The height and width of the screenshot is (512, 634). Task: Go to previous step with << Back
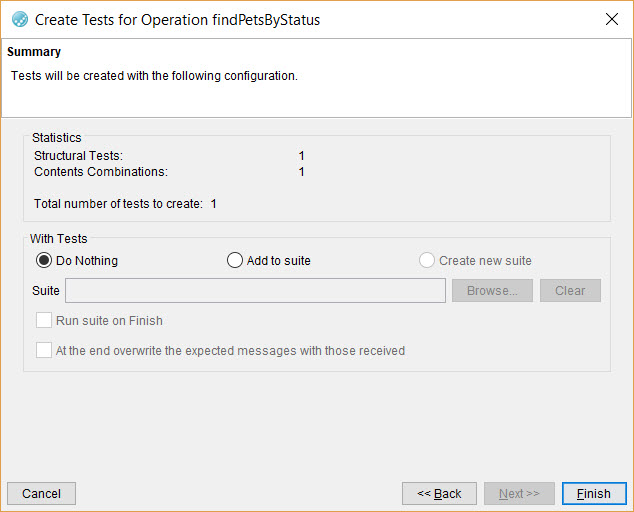[x=439, y=493]
